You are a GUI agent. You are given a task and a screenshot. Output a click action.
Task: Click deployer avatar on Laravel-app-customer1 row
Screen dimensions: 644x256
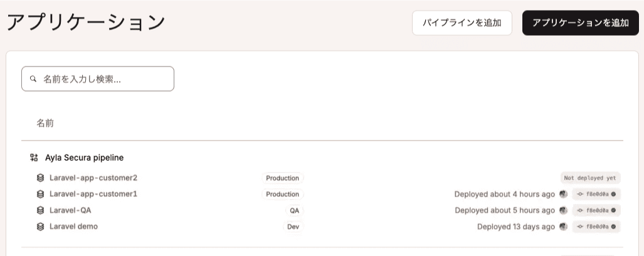point(564,194)
